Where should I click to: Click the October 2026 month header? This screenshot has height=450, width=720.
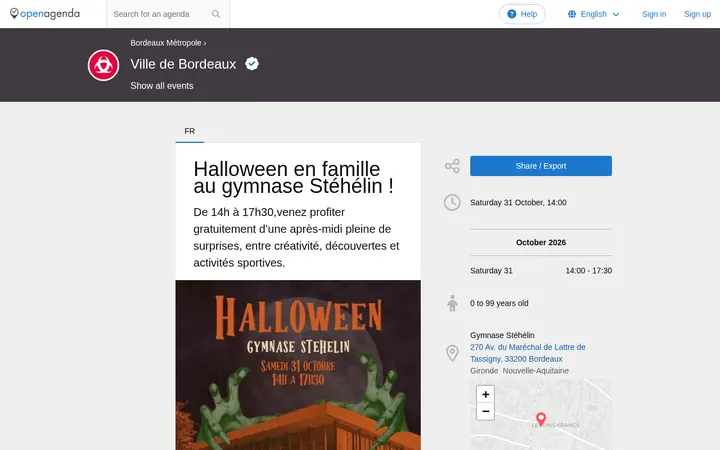coord(541,242)
